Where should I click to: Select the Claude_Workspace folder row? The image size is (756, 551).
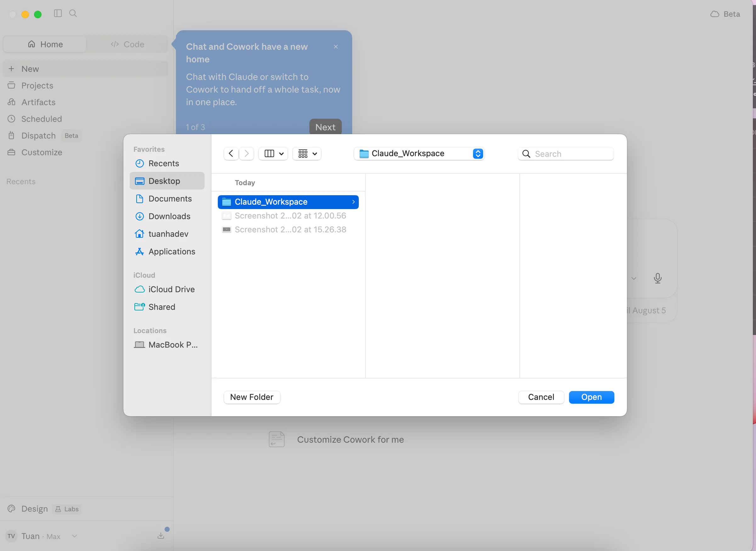[288, 202]
